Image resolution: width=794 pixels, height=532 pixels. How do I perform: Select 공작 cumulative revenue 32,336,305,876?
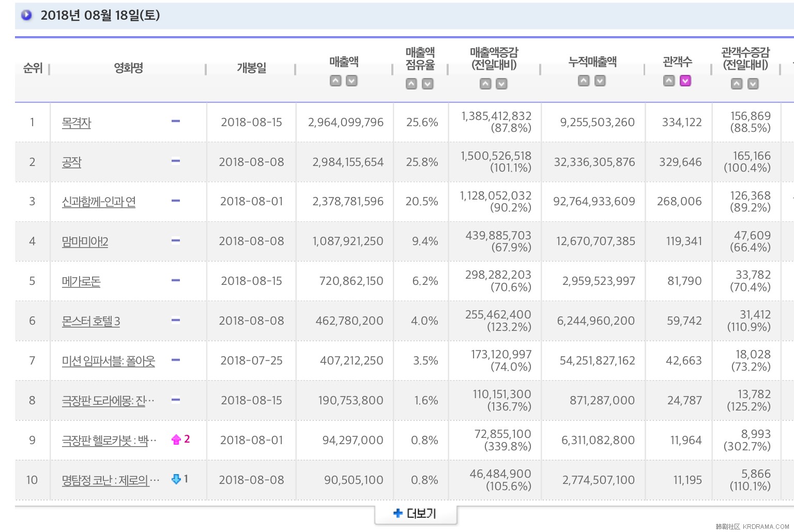tap(594, 162)
